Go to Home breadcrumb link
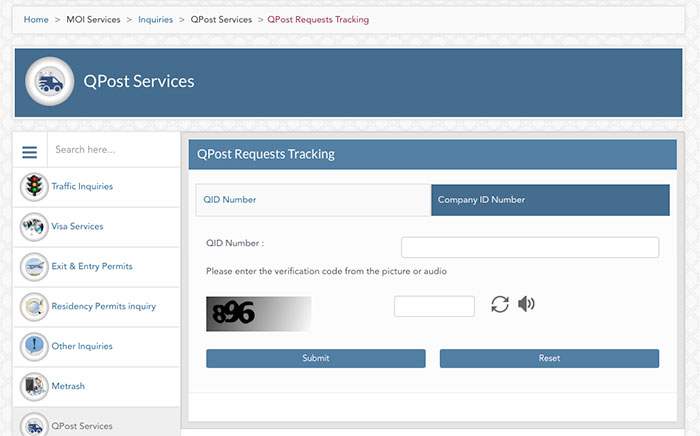The image size is (700, 436). pos(36,20)
